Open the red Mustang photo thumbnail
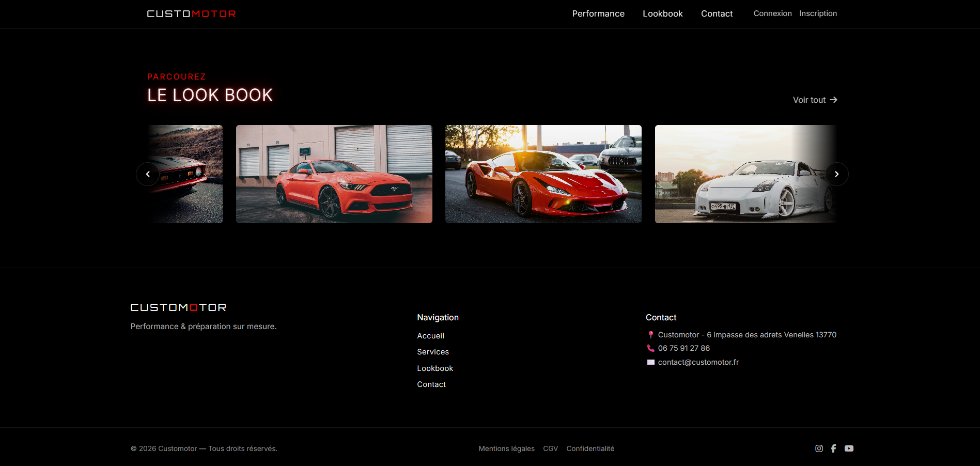Viewport: 980px width, 466px height. coord(334,174)
